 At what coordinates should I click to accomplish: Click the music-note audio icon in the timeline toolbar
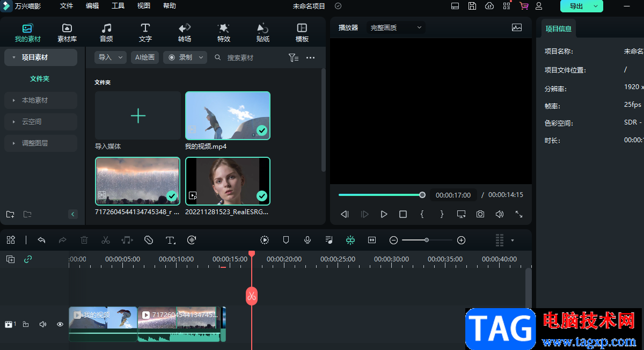pos(127,240)
